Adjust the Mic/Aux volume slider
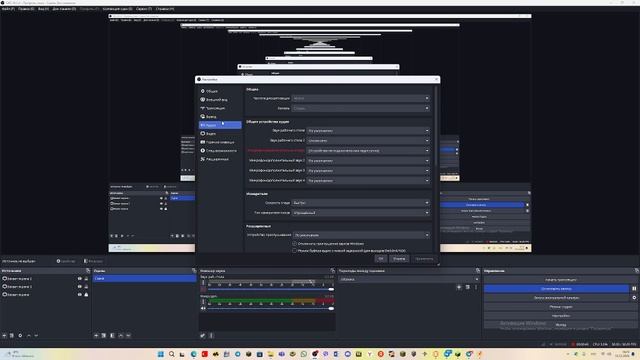640x360 pixels. click(271, 309)
